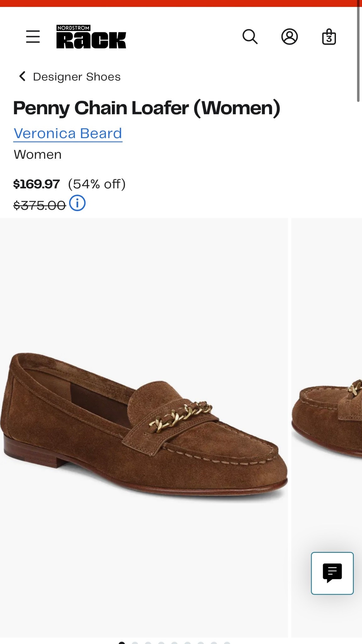Tap the main brown suede loafer image

point(144,428)
